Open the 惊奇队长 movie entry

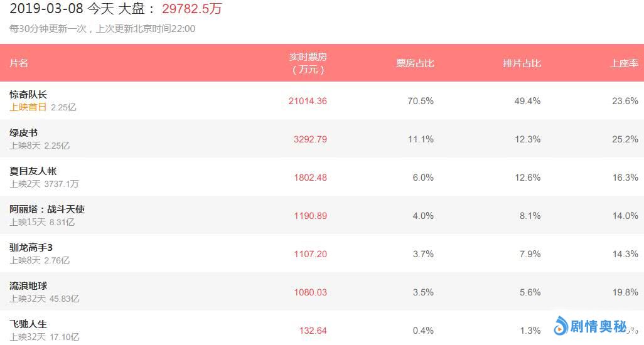(x=28, y=94)
